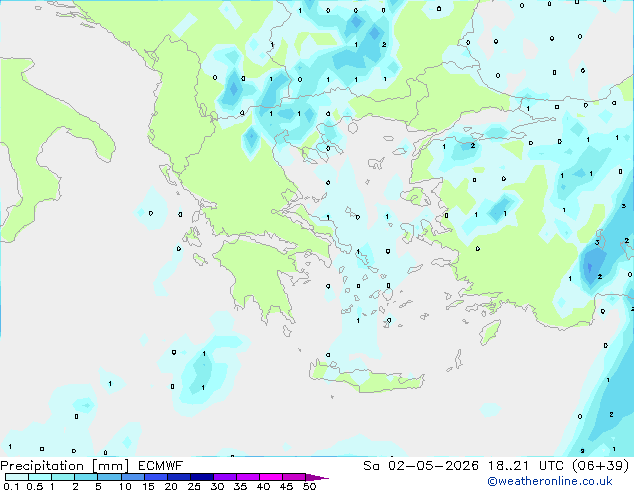Viewport: 634px width, 490px height.
Task: Select the 2–5 mm legend swatch
Action: pyautogui.click(x=86, y=477)
